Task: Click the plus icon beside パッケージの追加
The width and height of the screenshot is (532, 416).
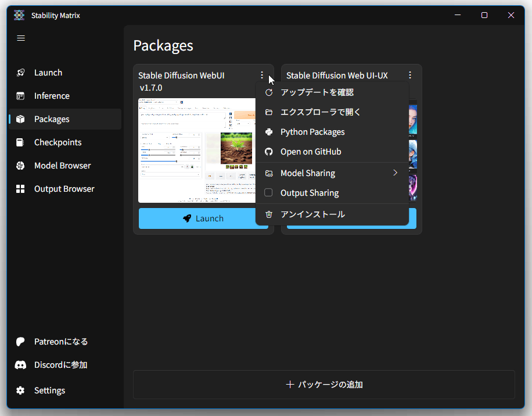Action: click(x=290, y=385)
